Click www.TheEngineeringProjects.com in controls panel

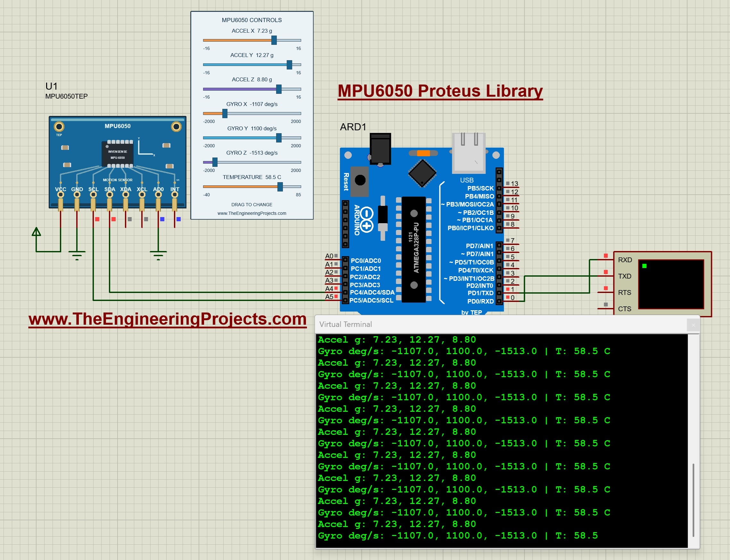(x=252, y=213)
